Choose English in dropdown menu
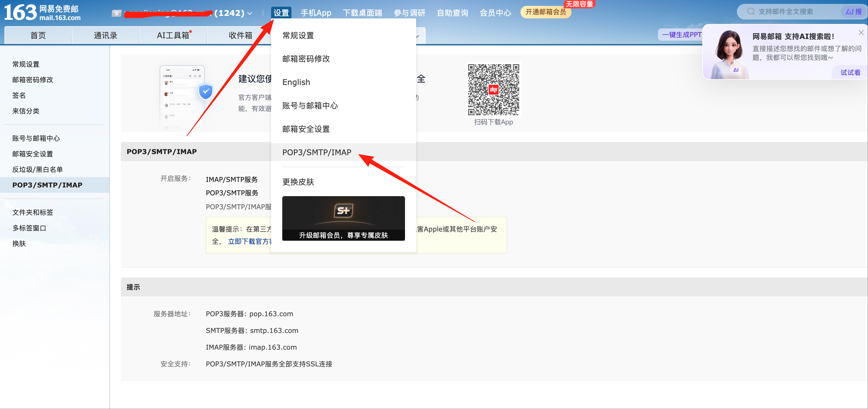The image size is (868, 409). point(343,82)
